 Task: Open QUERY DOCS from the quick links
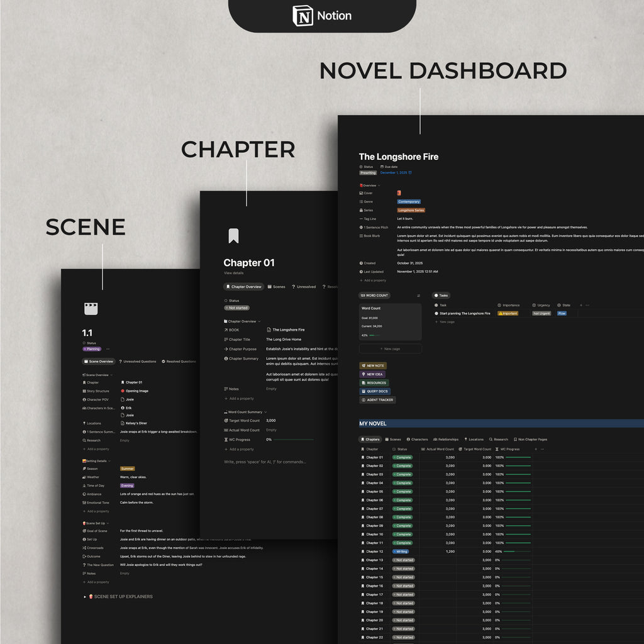364,391
